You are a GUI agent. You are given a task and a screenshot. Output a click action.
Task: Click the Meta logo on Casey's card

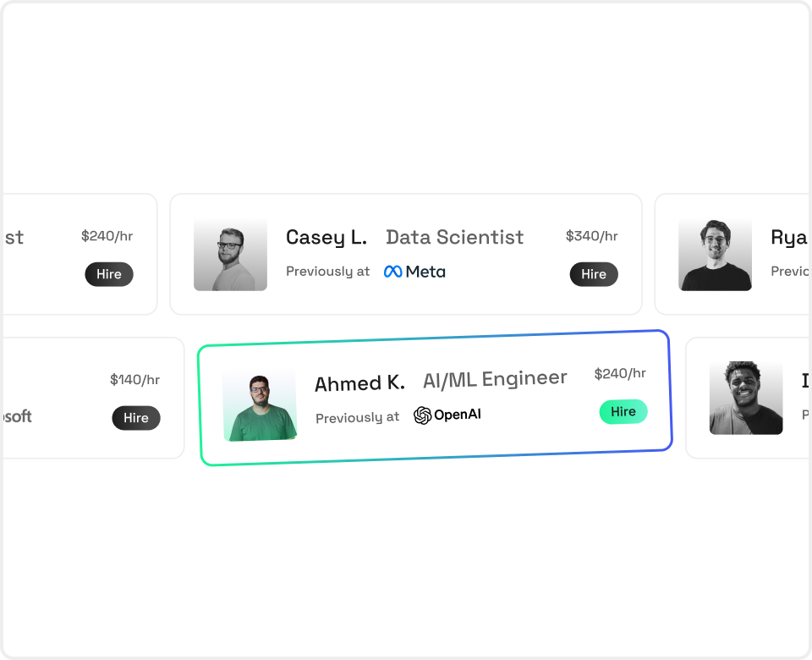point(414,272)
